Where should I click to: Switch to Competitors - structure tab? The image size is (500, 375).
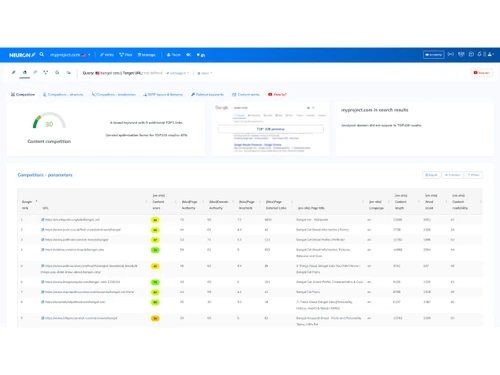tap(63, 95)
